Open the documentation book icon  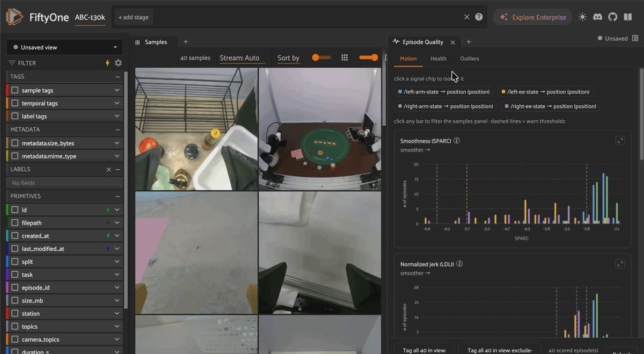tap(628, 17)
